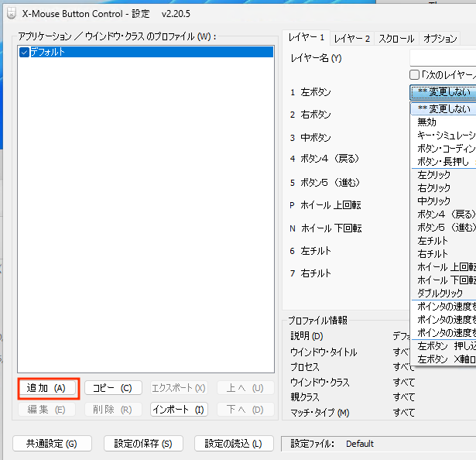
Task: Choose 左チルト from dropdown list
Action: tap(443, 241)
